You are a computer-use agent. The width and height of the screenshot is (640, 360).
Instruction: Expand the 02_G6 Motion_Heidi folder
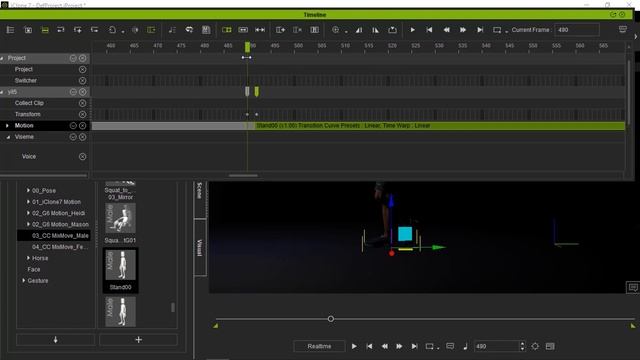pyautogui.click(x=28, y=213)
